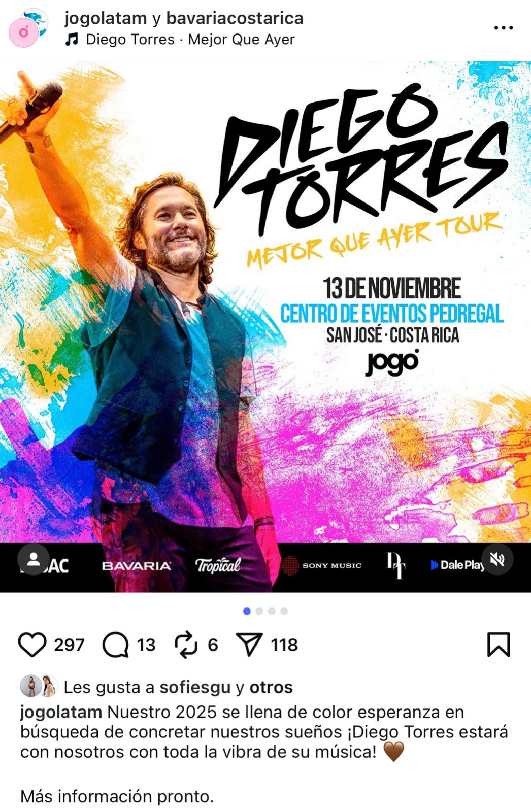531x812 pixels.
Task: Unmute audio with the speaker icon
Action: coord(497,559)
